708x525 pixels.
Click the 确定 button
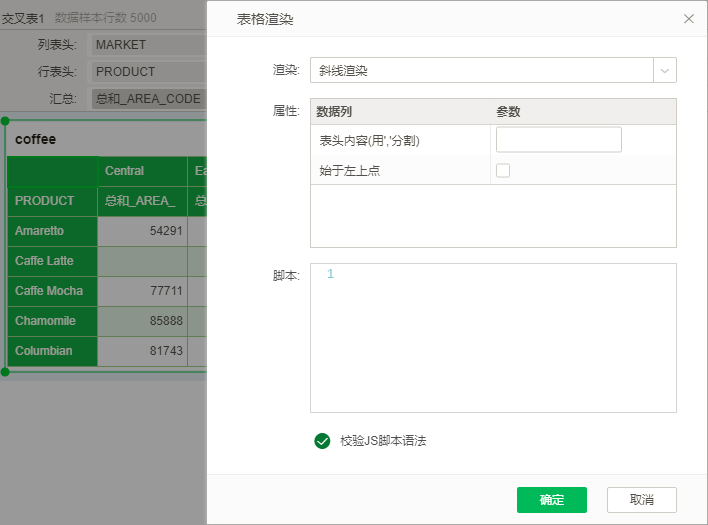click(x=551, y=500)
